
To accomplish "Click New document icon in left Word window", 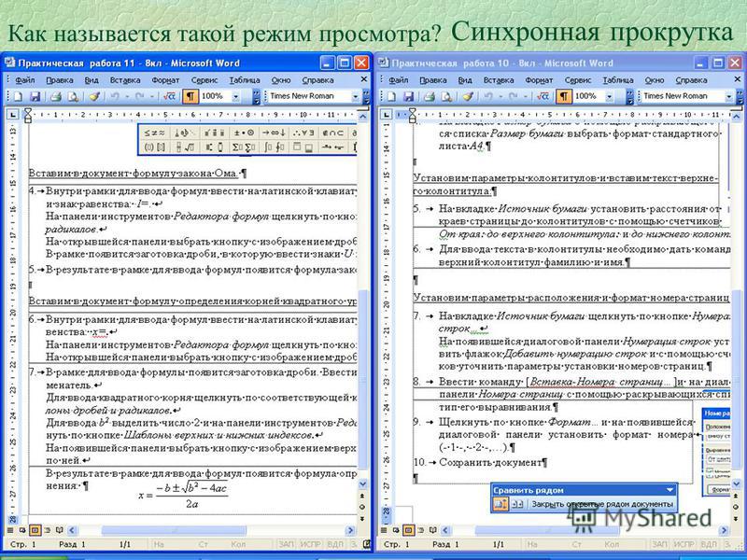I will tap(18, 97).
